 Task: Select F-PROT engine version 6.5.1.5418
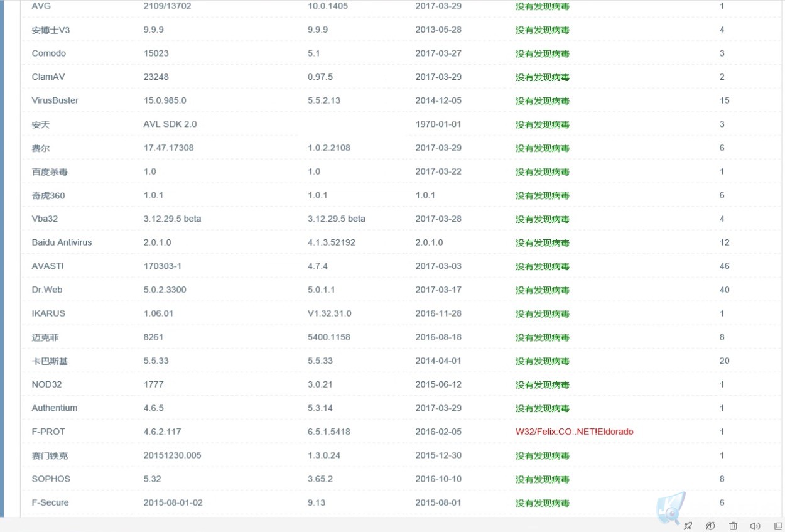[x=329, y=432]
